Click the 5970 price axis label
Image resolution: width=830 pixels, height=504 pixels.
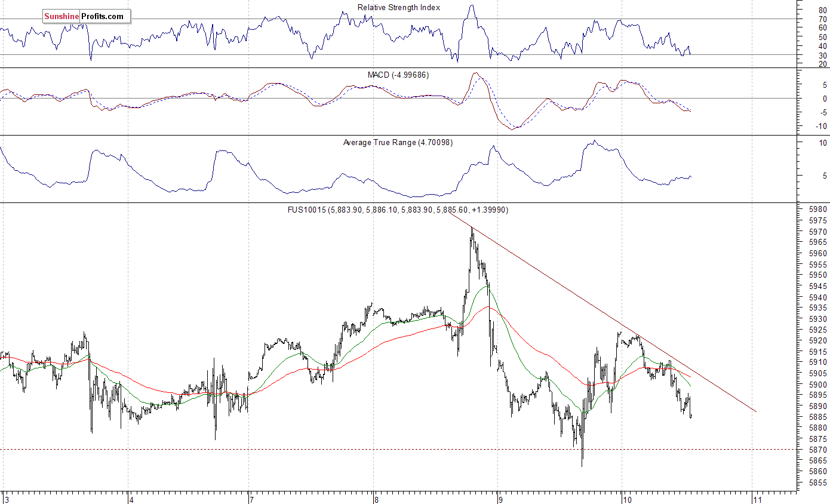(x=818, y=232)
